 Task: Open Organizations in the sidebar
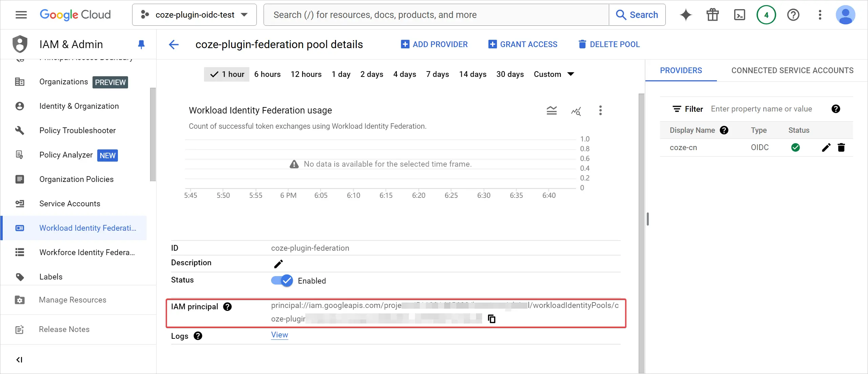(74, 82)
